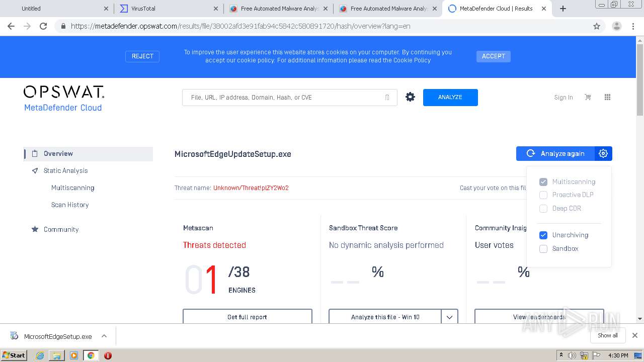Show all downloads
Screen dimensions: 644x362
[608, 335]
